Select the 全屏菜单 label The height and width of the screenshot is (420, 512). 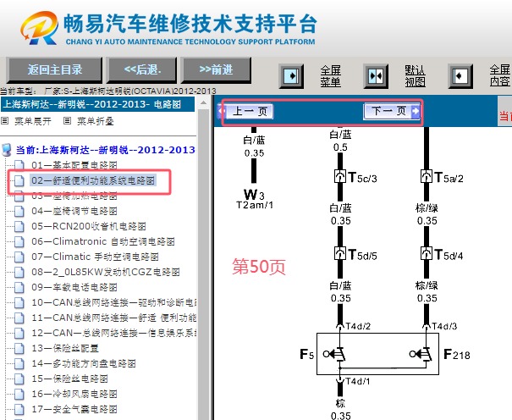coord(330,76)
